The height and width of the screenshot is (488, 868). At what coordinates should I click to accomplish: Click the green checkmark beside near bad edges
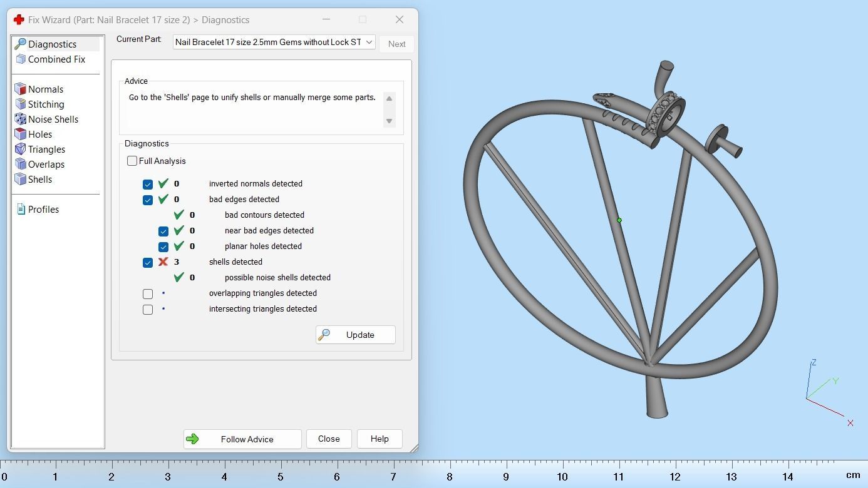(x=178, y=230)
